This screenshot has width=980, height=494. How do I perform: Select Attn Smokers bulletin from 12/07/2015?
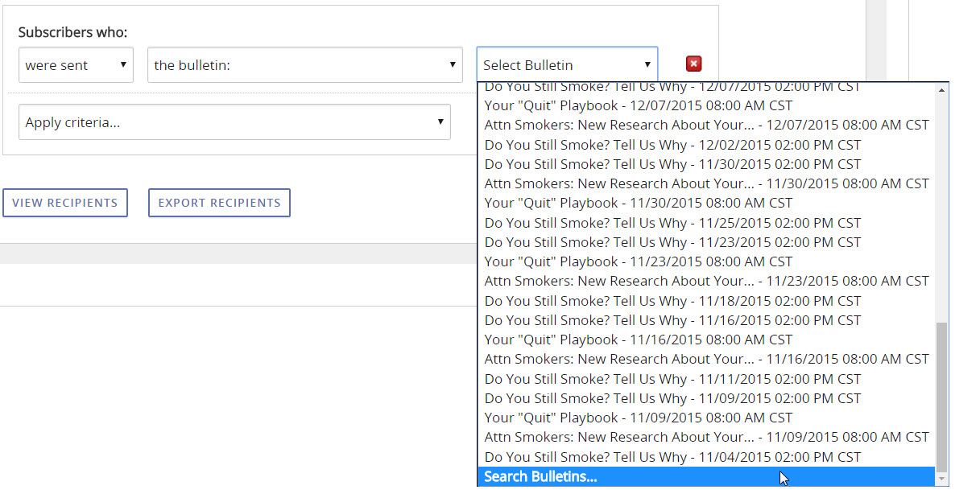coord(705,126)
